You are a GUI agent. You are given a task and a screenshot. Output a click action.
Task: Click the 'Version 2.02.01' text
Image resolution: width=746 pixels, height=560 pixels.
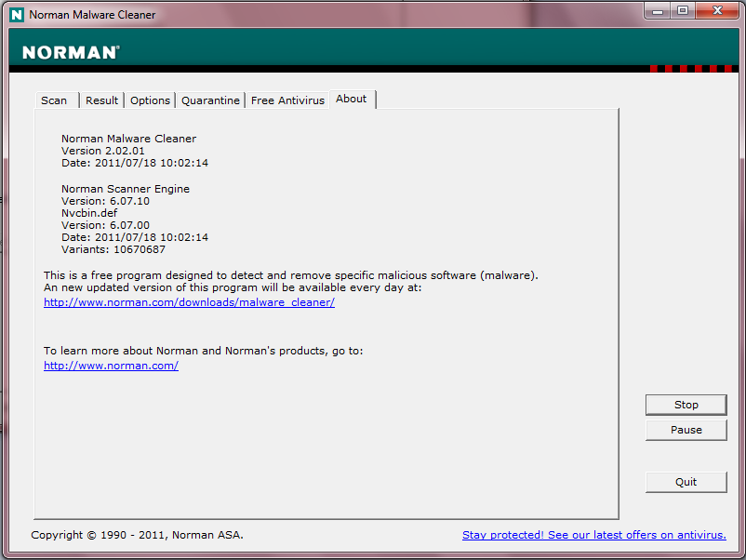pyautogui.click(x=102, y=151)
